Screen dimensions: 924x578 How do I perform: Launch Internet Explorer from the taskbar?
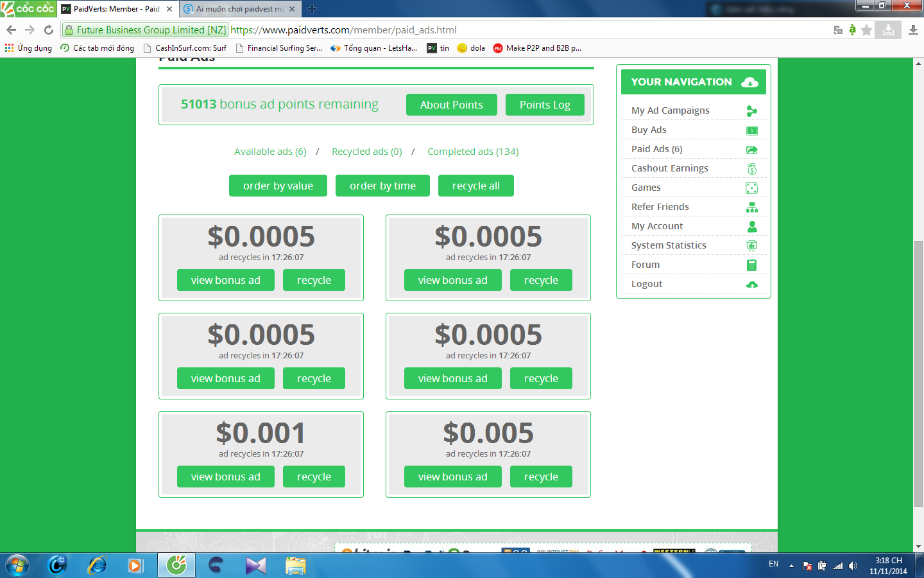pyautogui.click(x=97, y=565)
